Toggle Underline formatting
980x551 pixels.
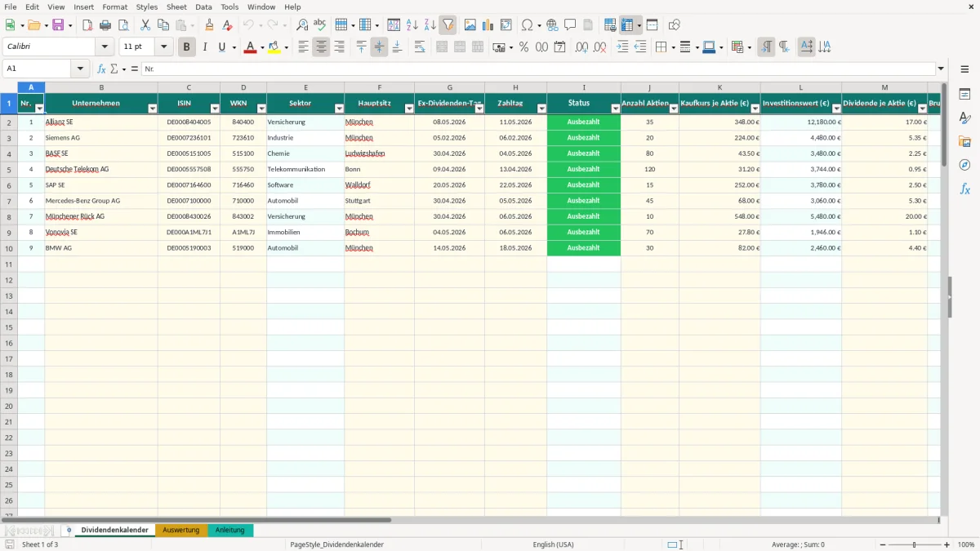pyautogui.click(x=221, y=47)
